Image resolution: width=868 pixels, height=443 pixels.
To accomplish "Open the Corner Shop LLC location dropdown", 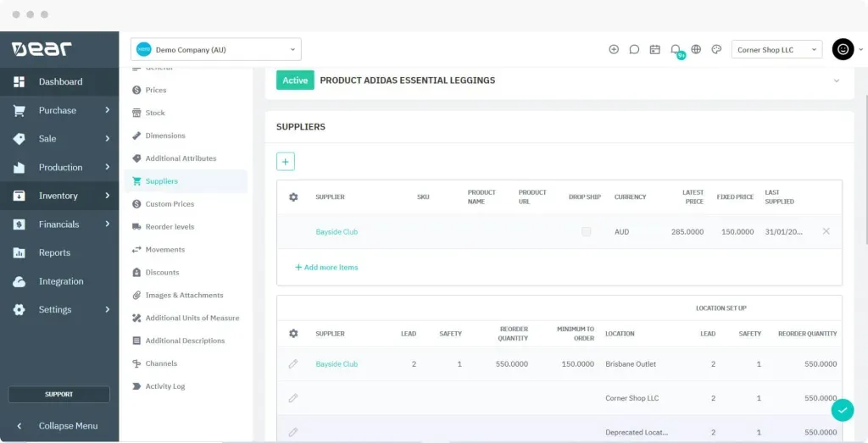I will [x=776, y=50].
